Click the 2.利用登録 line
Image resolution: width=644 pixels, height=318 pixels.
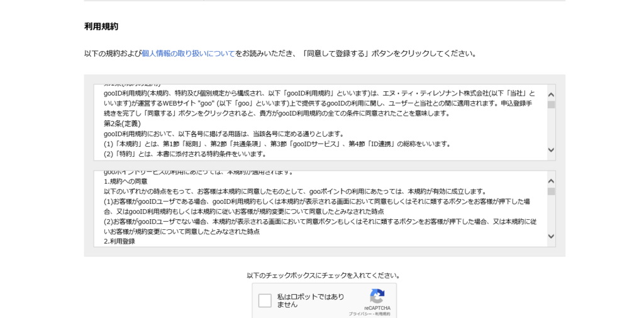[x=119, y=241]
